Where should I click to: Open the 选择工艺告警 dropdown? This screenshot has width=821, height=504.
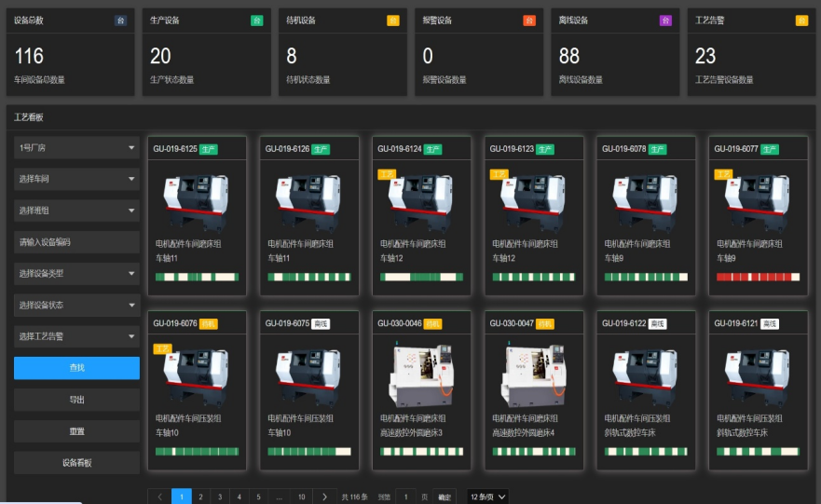pyautogui.click(x=76, y=336)
